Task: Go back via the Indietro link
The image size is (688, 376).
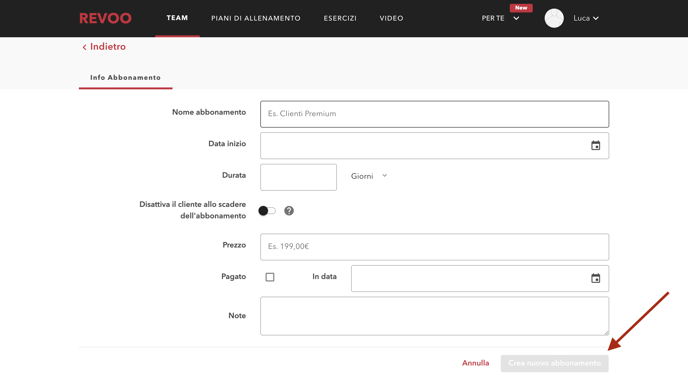Action: point(104,47)
